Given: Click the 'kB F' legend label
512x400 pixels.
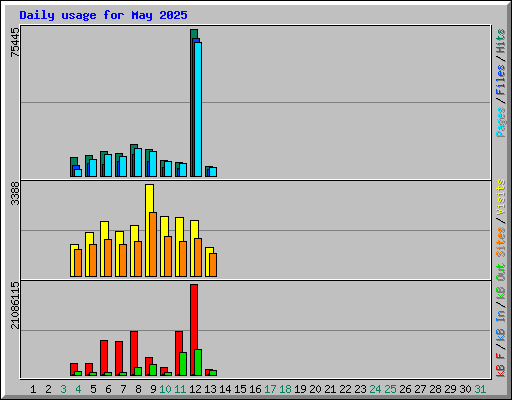Looking at the screenshot, I should point(501,365).
